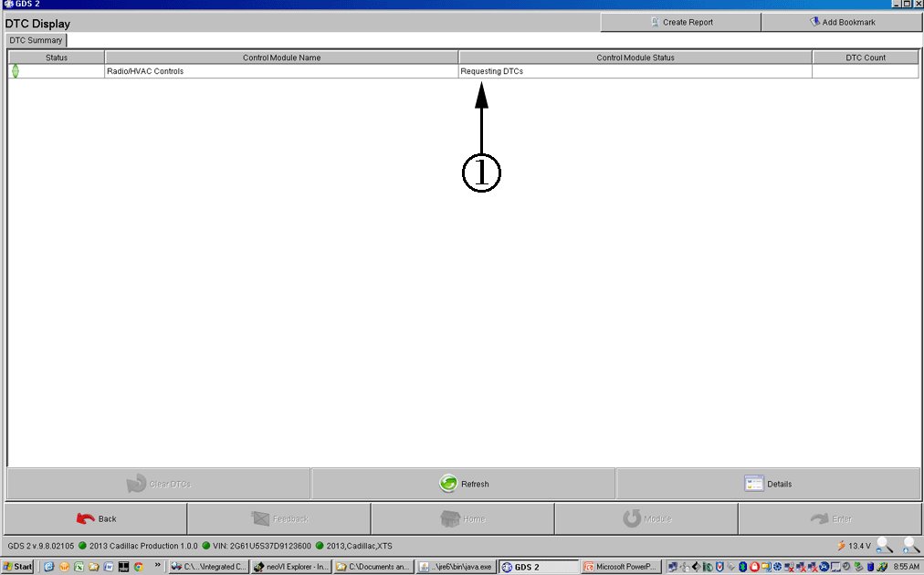Click the rightmost magnifier icon in status bar

tap(910, 546)
